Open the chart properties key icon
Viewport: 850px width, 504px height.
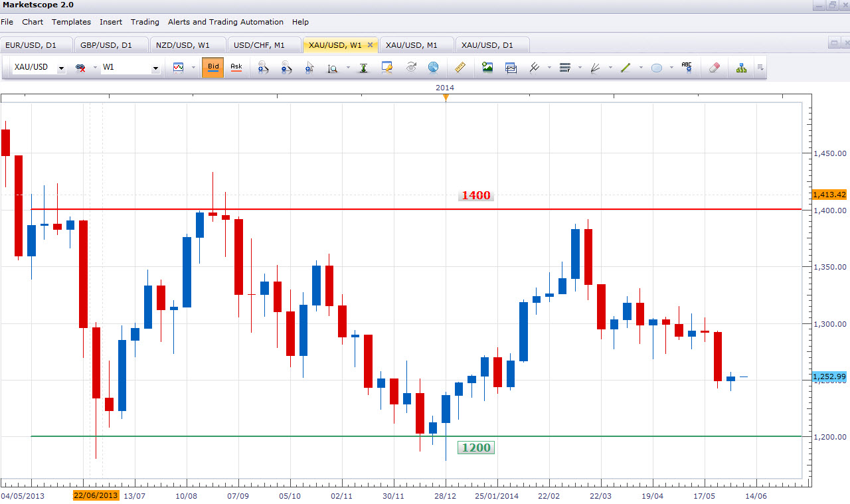(387, 68)
